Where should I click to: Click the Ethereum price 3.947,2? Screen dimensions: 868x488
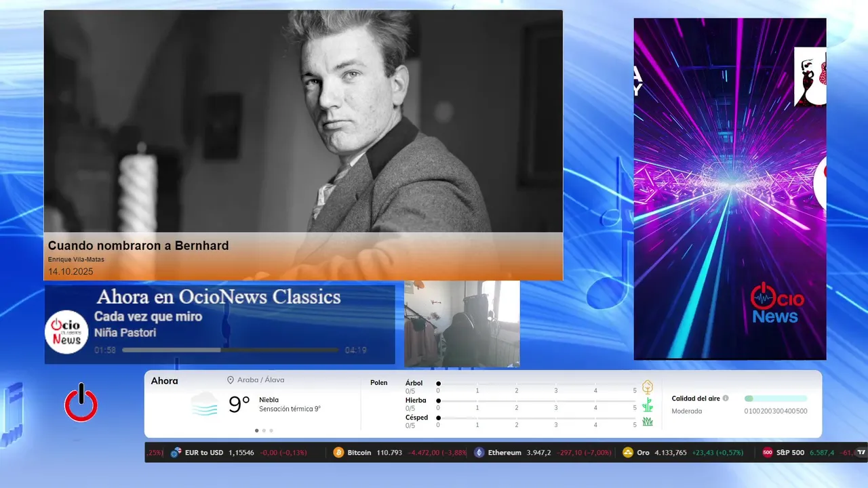[538, 453]
